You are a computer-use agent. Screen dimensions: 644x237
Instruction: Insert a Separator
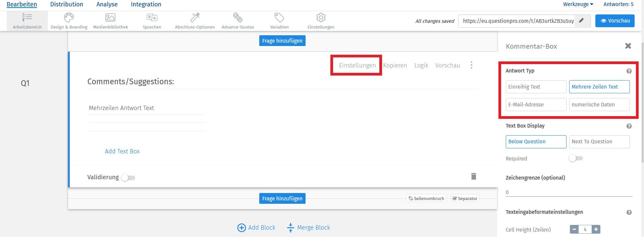tap(465, 198)
